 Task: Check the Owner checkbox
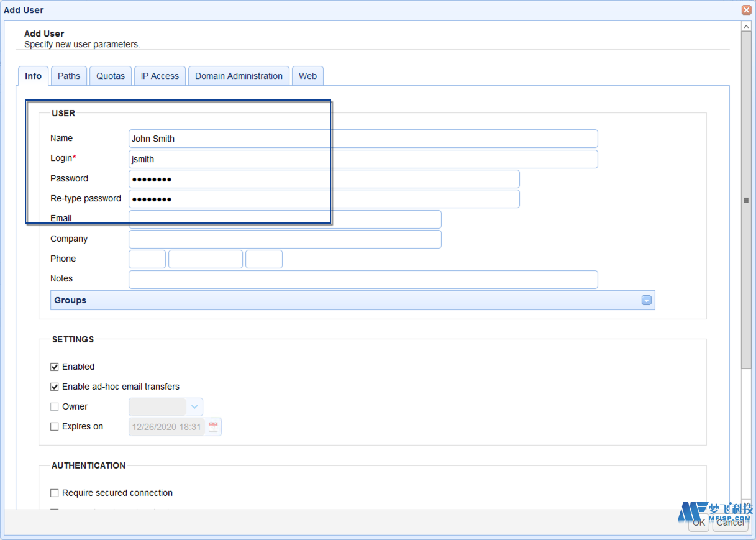55,407
